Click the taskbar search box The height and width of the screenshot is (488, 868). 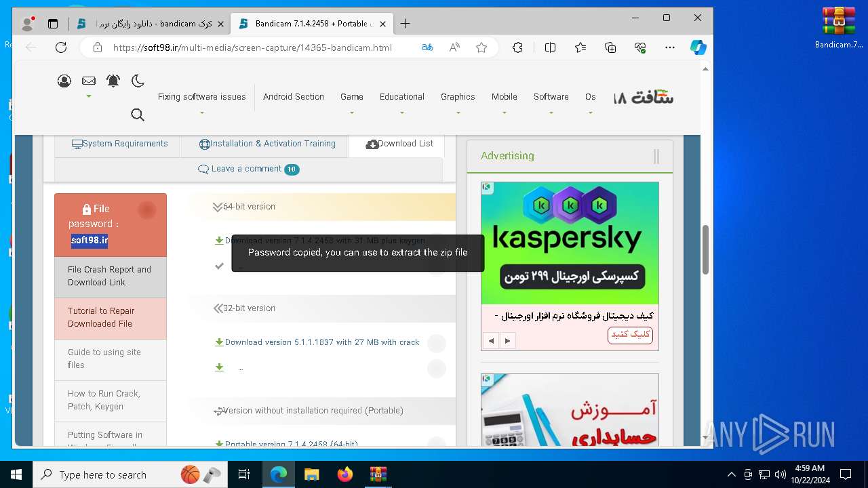coord(130,474)
